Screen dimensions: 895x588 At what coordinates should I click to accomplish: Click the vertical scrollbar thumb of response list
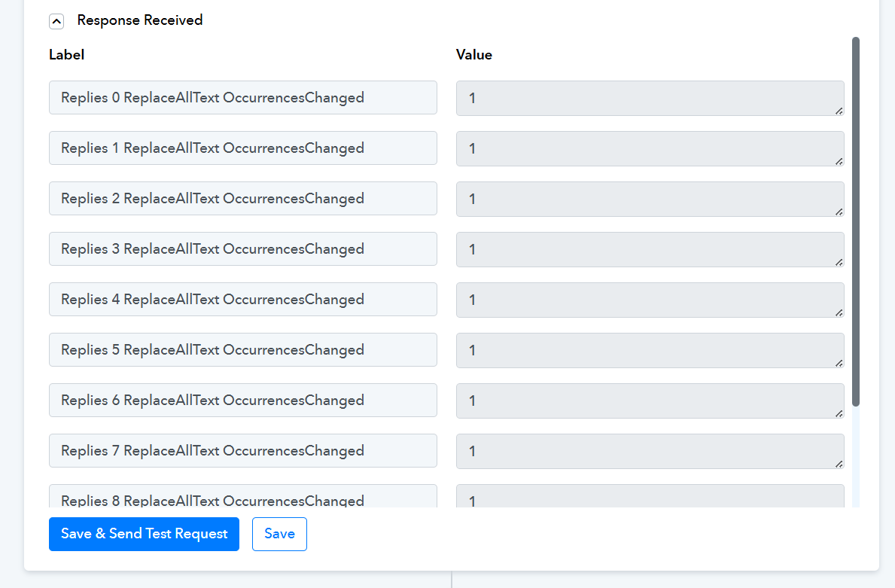coord(856,221)
